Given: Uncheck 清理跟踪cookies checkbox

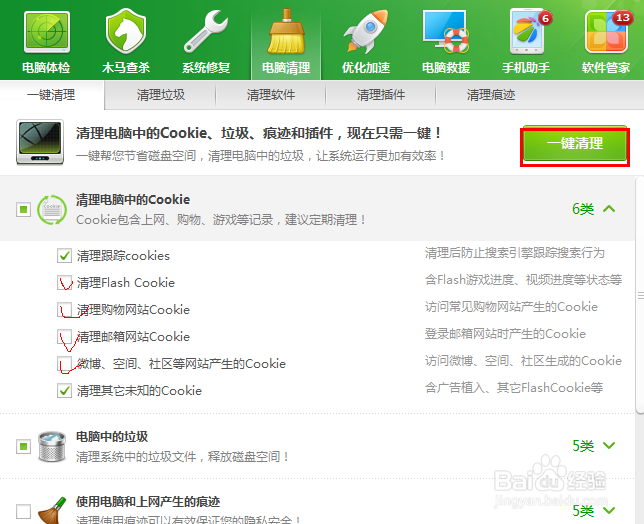Looking at the screenshot, I should pyautogui.click(x=64, y=255).
